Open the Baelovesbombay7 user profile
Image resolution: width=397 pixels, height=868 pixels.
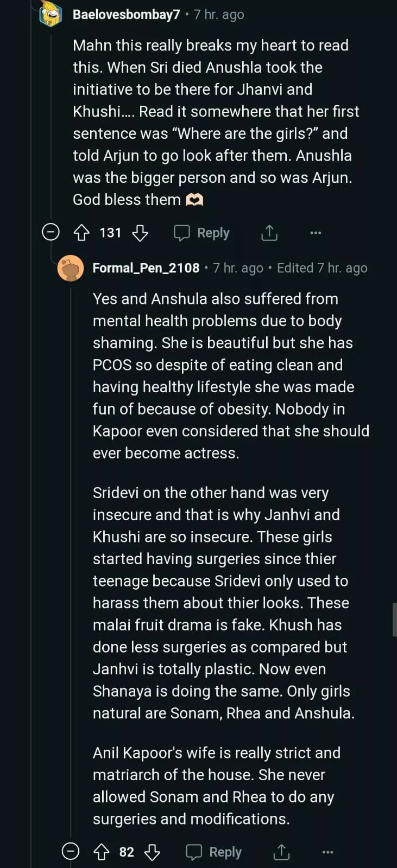click(126, 15)
